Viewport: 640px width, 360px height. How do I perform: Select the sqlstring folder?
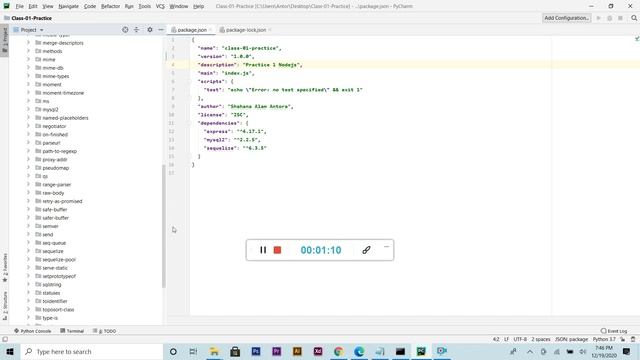(x=52, y=284)
